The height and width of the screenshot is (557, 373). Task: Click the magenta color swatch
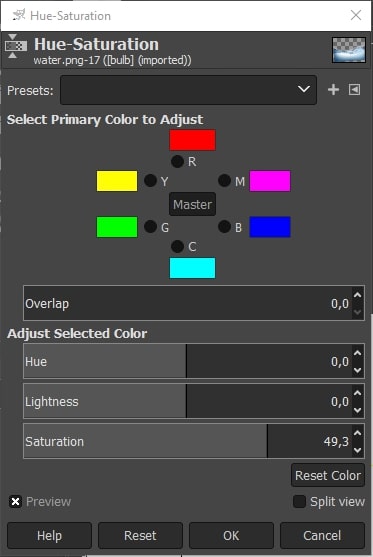pos(270,181)
